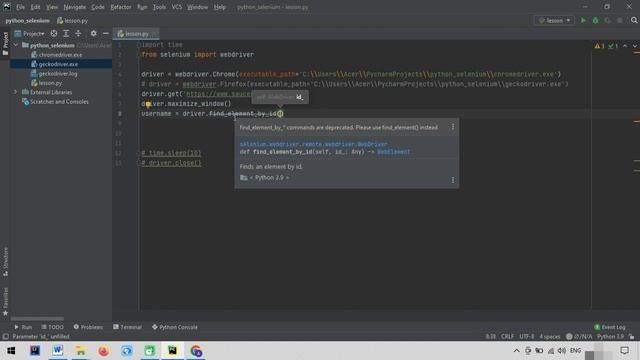The image size is (640, 360).
Task: Open the Edit menu
Action: click(x=36, y=7)
